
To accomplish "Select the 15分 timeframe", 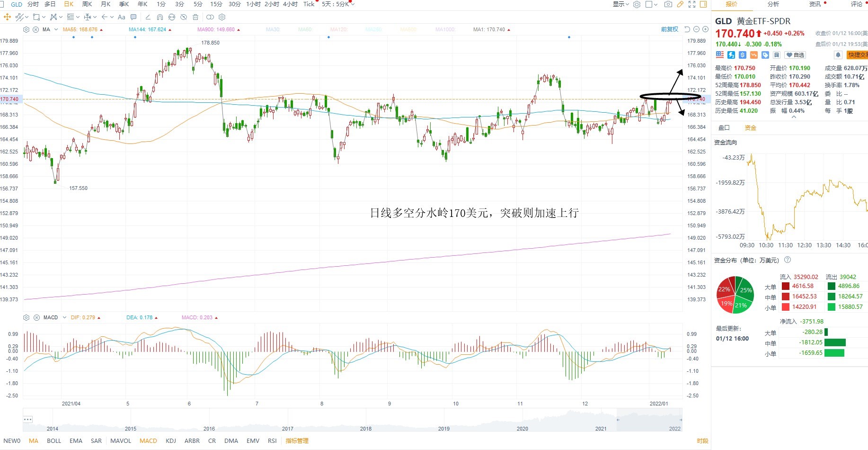I will tap(216, 4).
